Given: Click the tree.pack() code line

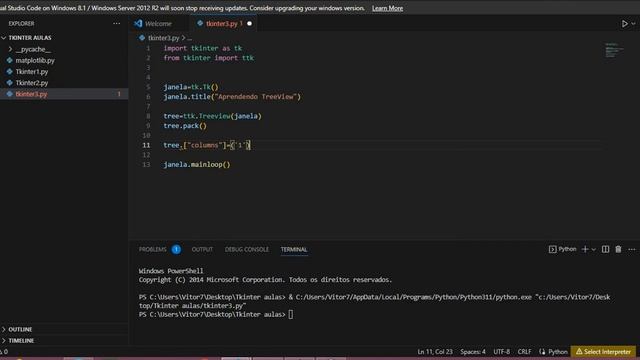Looking at the screenshot, I should click(185, 126).
